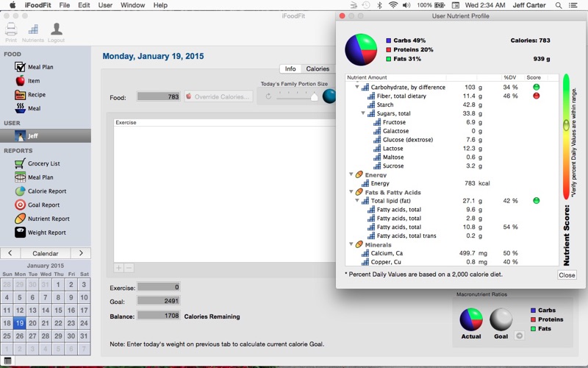This screenshot has height=368, width=588.
Task: Switch to the Info tab
Action: point(290,68)
